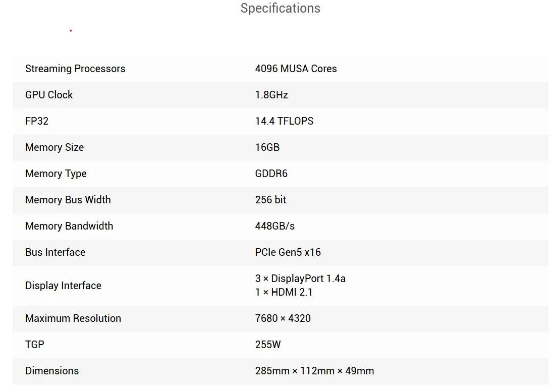Select the Display Interface label
The image size is (553, 392).
point(63,285)
